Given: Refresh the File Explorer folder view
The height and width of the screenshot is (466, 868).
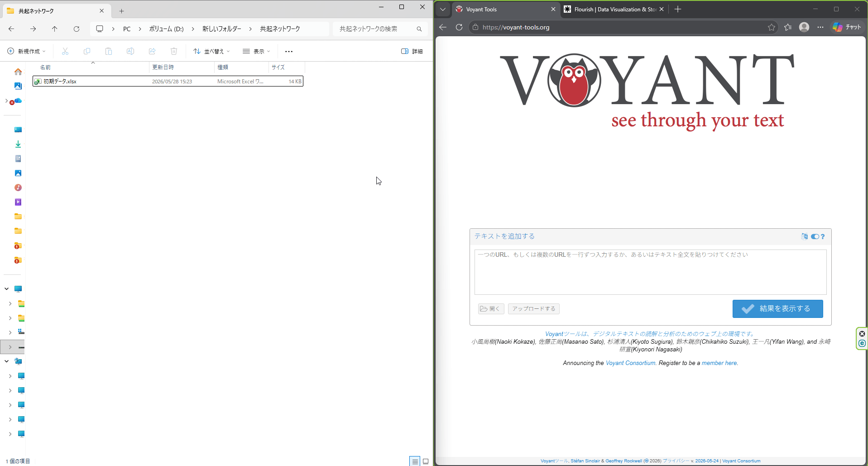Looking at the screenshot, I should tap(77, 29).
